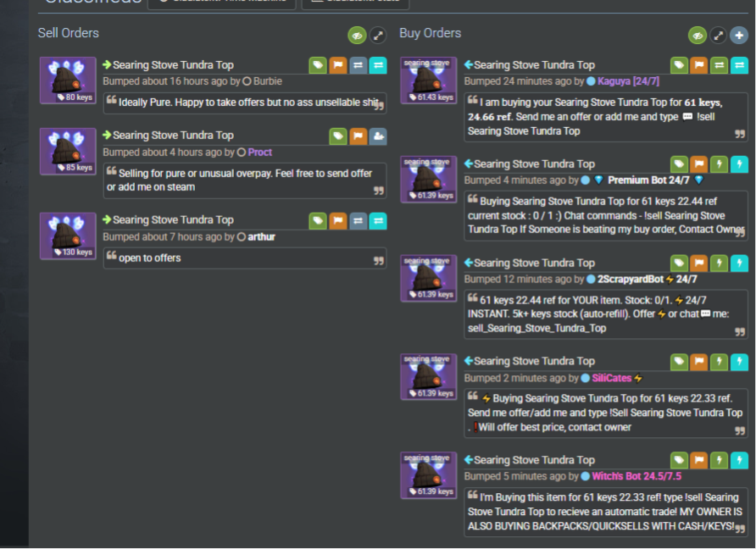Click Kaguya's 61.43 keys buy order thumbnail
Viewport: 756px width, 549px height.
pyautogui.click(x=429, y=80)
